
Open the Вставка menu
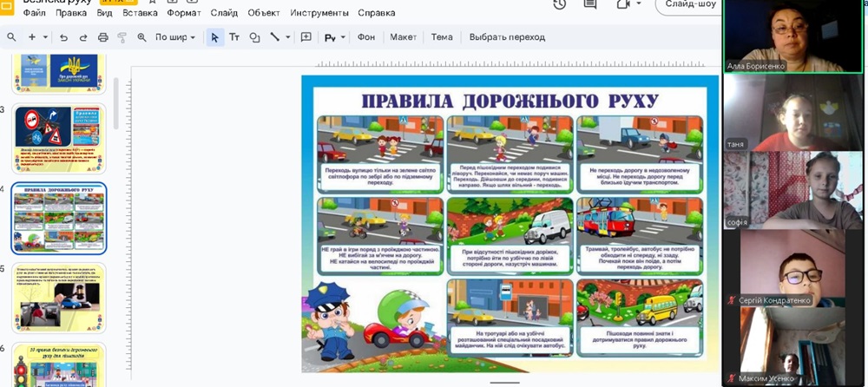(x=140, y=13)
